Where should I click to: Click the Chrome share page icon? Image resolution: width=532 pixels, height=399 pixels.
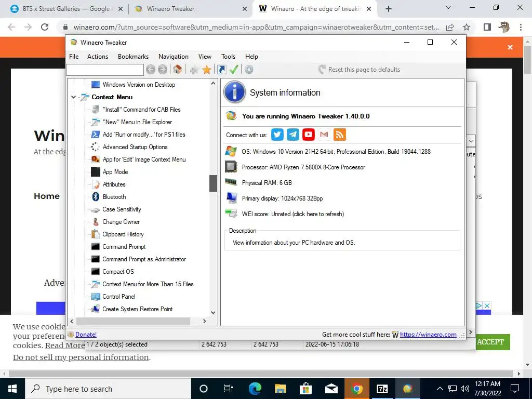[450, 27]
